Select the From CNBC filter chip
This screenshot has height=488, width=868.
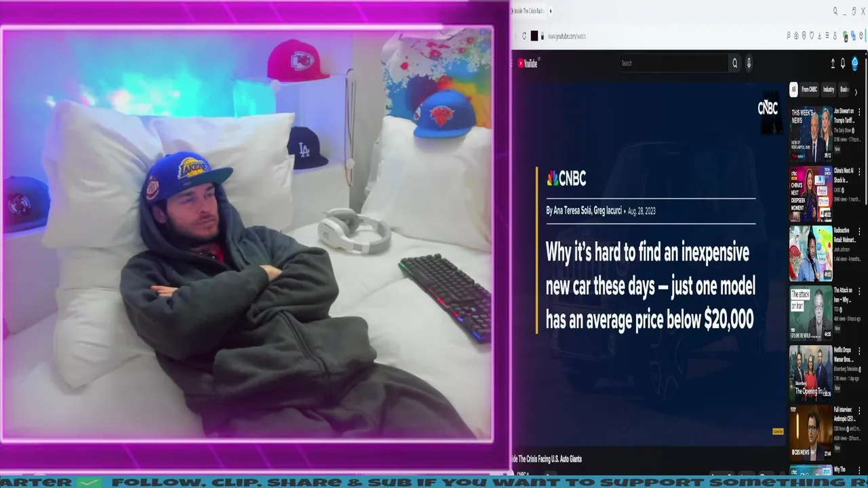point(810,89)
